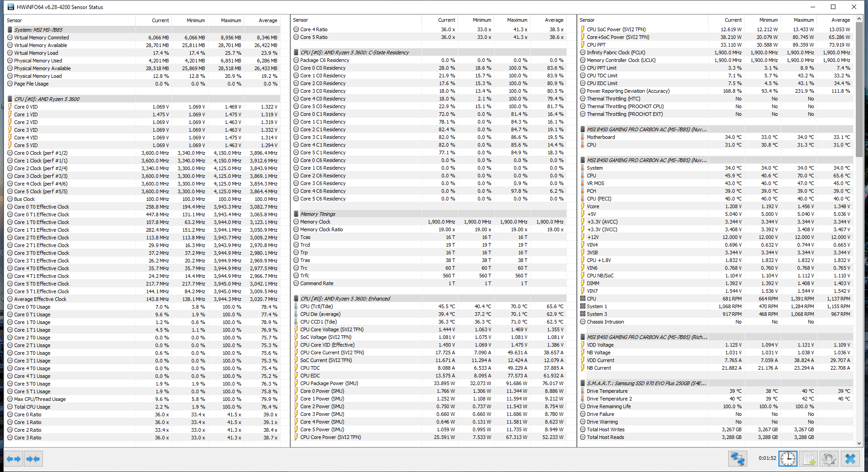Viewport: 868px width, 472px height.
Task: Select the Core 2 Clock (perf #2/4) row
Action: (x=142, y=168)
